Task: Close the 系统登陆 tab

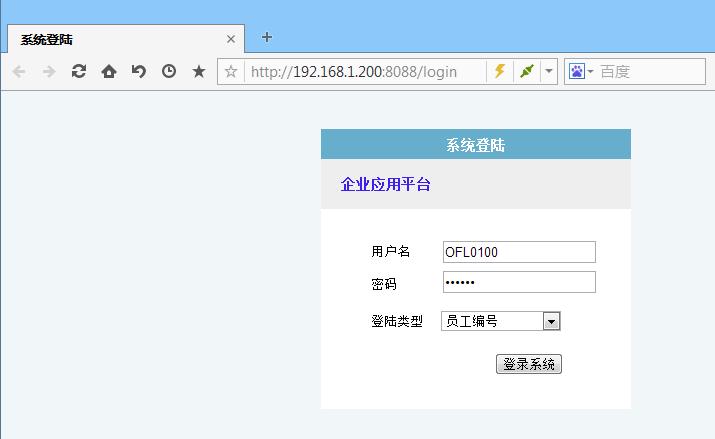Action: pyautogui.click(x=231, y=40)
